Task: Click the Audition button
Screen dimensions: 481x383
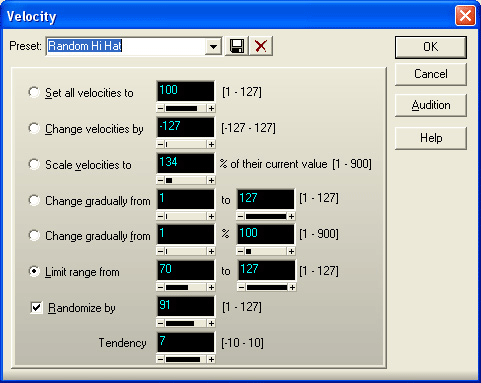Action: click(431, 105)
